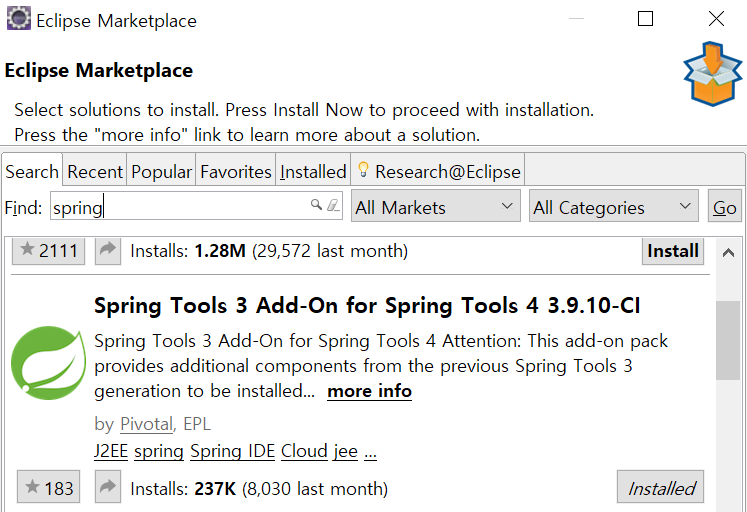Screen dimensions: 747x512
Task: Open the Research@Eclipse tab
Action: pos(438,171)
